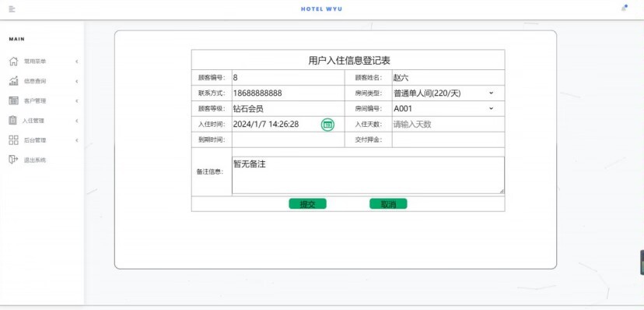Click the 房间编号 label
The image size is (644, 310).
point(369,109)
